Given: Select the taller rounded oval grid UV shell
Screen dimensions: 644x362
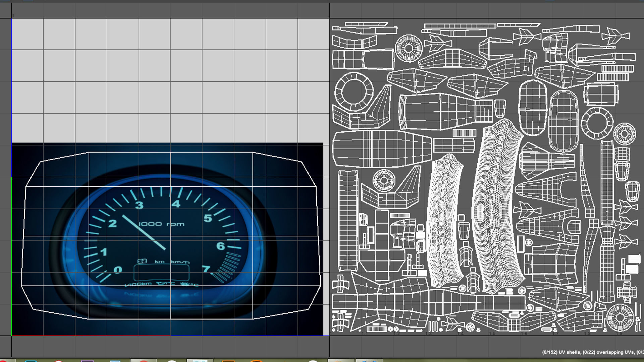Looking at the screenshot, I should point(563,121).
